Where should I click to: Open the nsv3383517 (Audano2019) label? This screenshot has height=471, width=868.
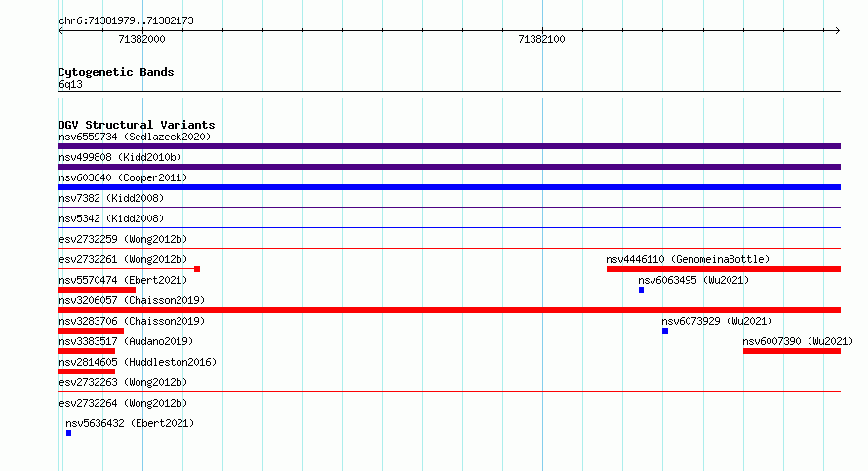pyautogui.click(x=126, y=341)
